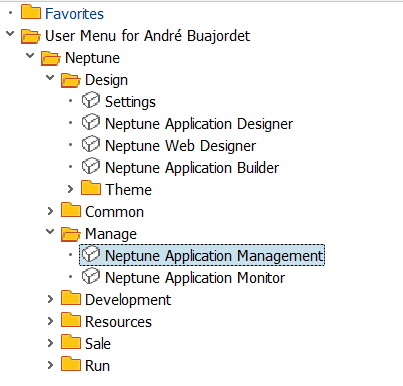Image resolution: width=403 pixels, height=386 pixels.
Task: Expand the Run folder chevron
Action: tap(50, 365)
